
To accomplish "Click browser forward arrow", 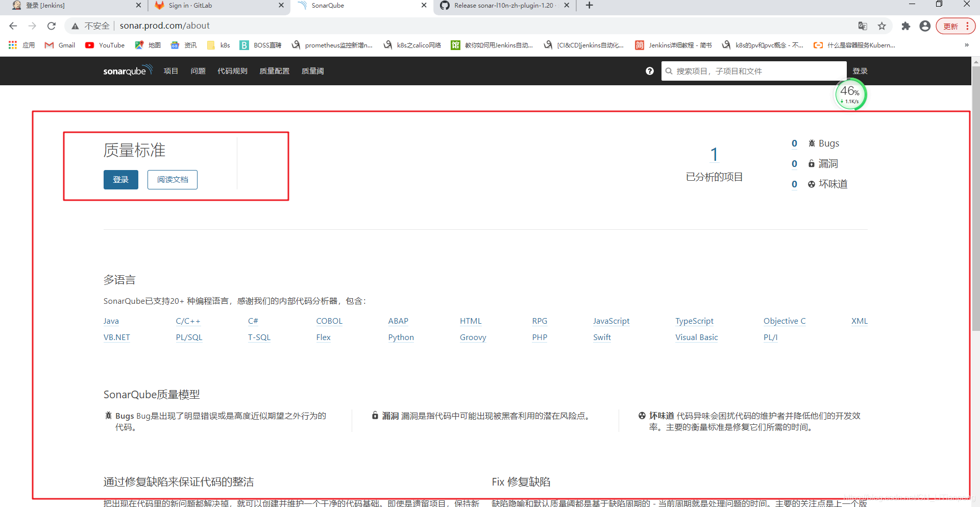I will pyautogui.click(x=32, y=26).
